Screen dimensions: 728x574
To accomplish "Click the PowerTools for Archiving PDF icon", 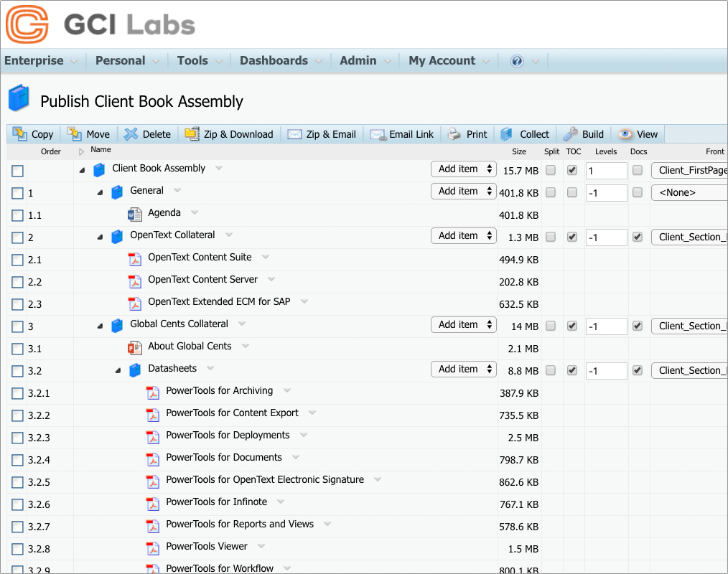I will [x=153, y=392].
